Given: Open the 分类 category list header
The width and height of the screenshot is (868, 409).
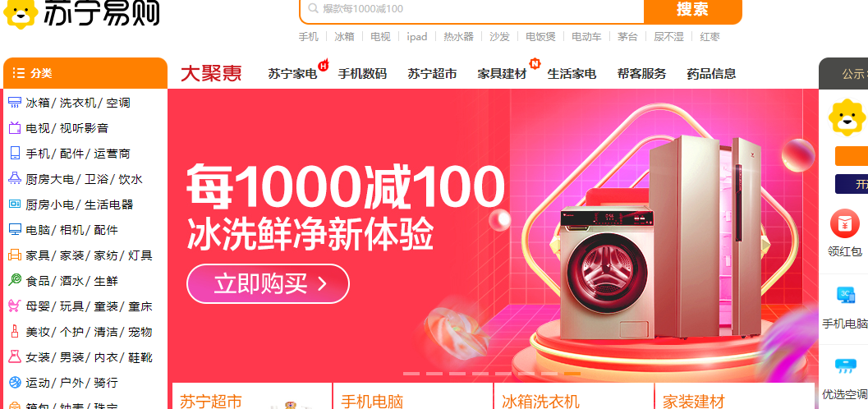Looking at the screenshot, I should point(85,73).
